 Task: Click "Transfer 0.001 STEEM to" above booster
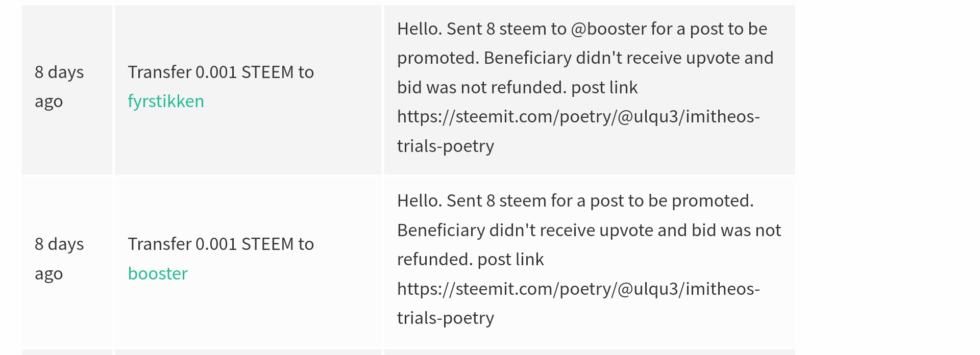click(x=220, y=244)
